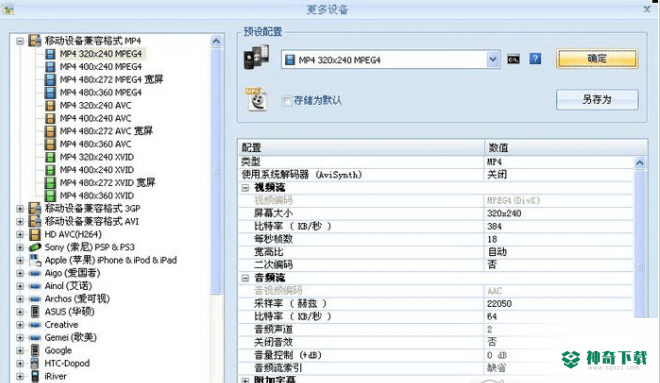Click the 移动设备兼容格式 AVI folder icon
The height and width of the screenshot is (383, 660).
click(35, 221)
